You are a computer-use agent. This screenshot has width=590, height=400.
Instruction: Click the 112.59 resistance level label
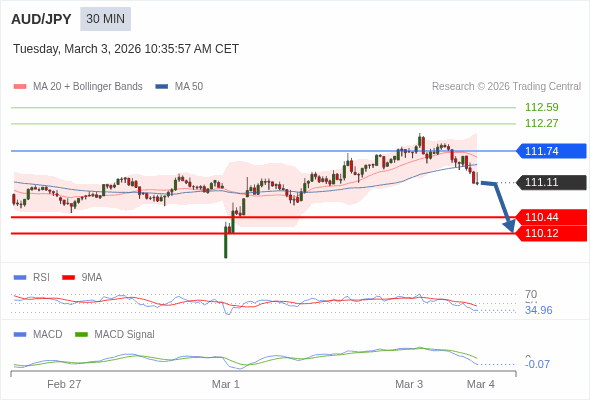pos(542,107)
